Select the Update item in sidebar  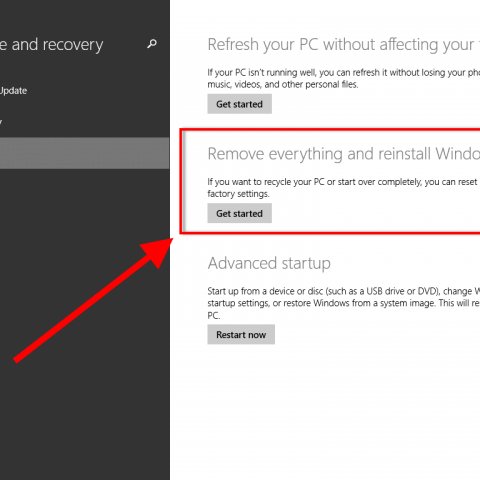point(13,91)
